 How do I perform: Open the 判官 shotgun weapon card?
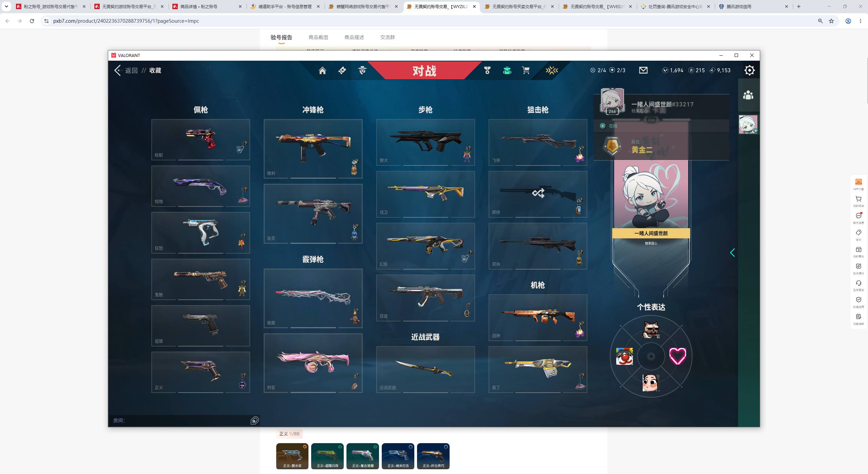coord(313,363)
